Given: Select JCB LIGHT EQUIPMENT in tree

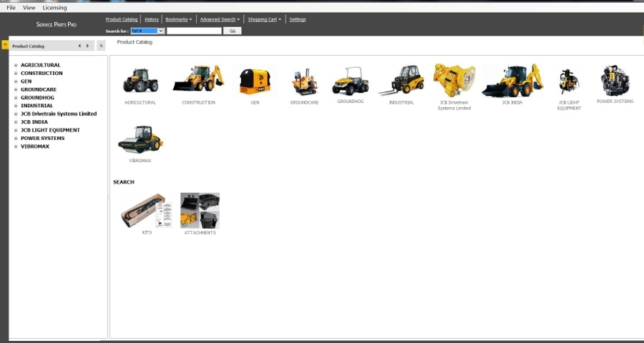Looking at the screenshot, I should click(x=51, y=130).
